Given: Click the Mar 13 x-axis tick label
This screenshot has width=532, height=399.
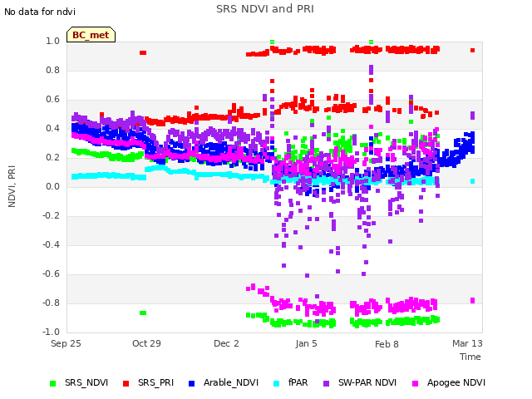Looking at the screenshot, I should click(x=467, y=343).
